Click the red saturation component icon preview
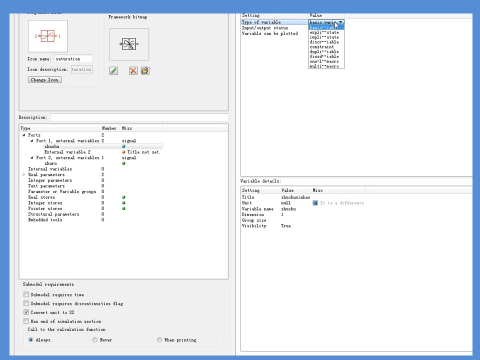This screenshot has width=480, height=360. point(48,36)
